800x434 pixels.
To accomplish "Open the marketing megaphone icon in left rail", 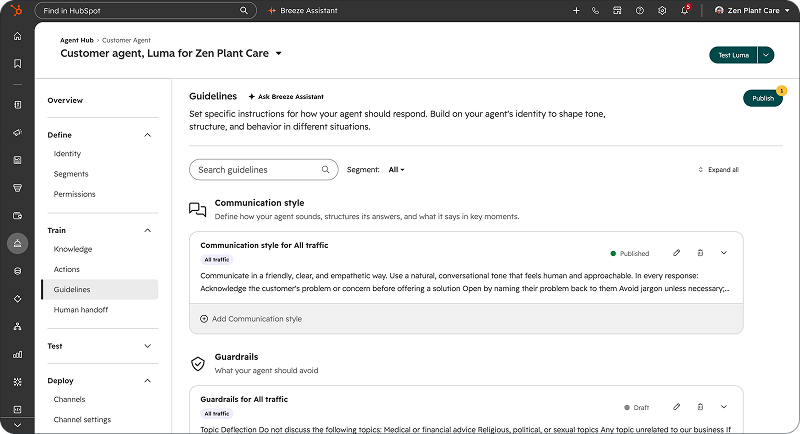I will pos(17,133).
